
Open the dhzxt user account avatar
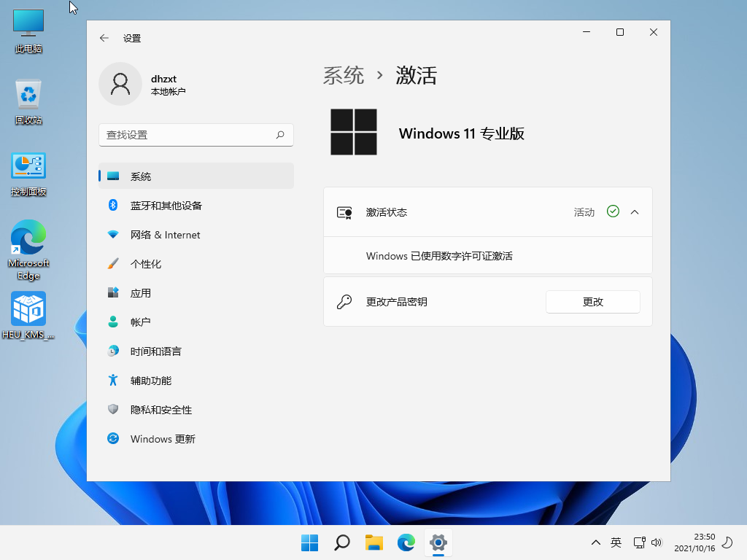[120, 84]
